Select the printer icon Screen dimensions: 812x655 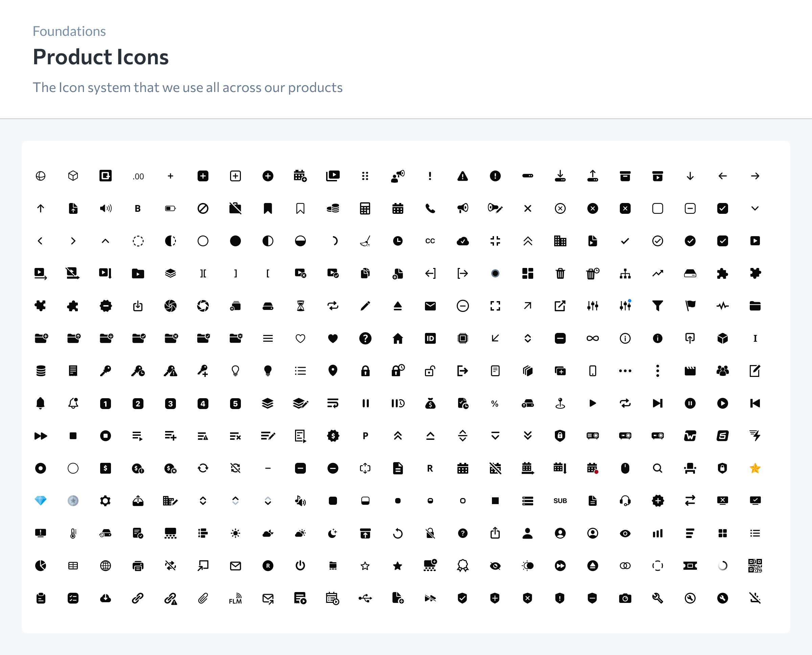pyautogui.click(x=138, y=566)
